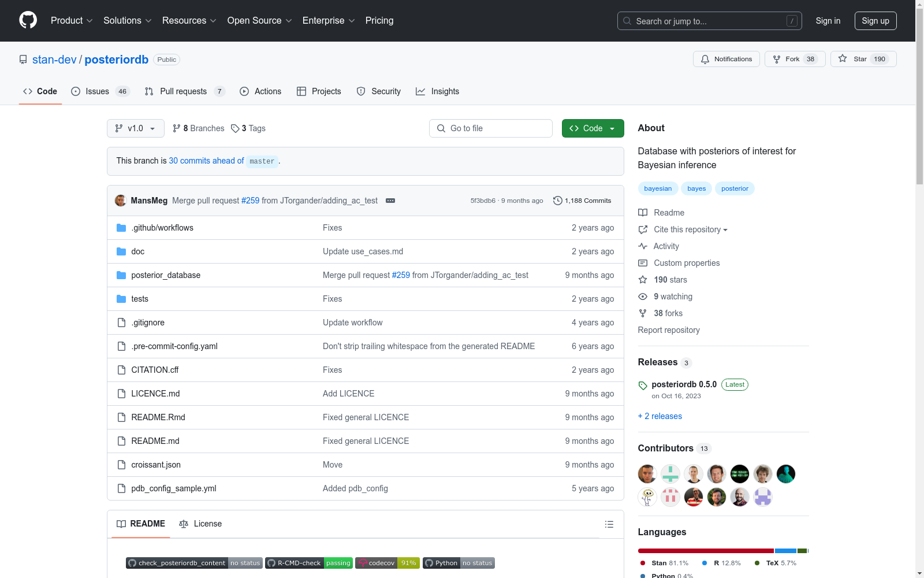Switch to the Security tab
Image resolution: width=924 pixels, height=578 pixels.
(x=378, y=91)
